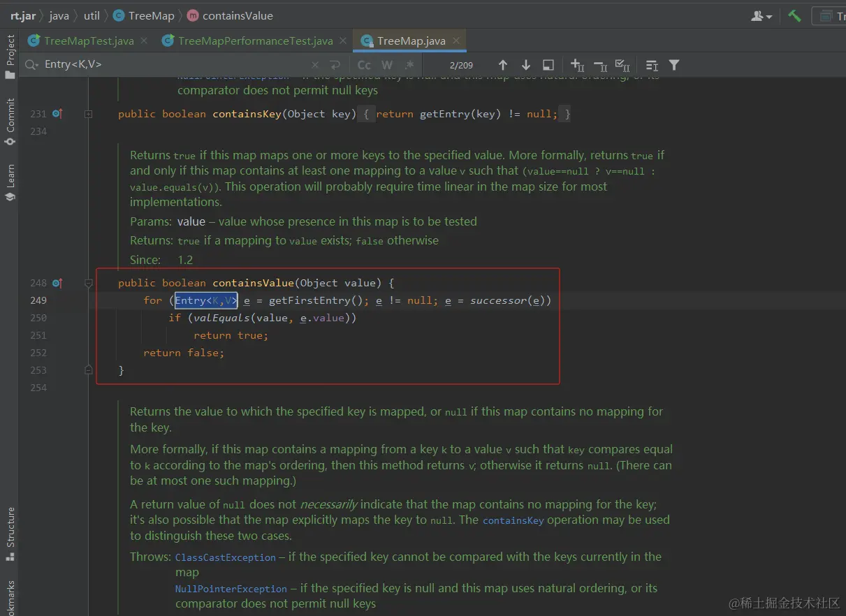The width and height of the screenshot is (846, 616).
Task: Click 'Since: 1.2' doc text
Action: (161, 260)
